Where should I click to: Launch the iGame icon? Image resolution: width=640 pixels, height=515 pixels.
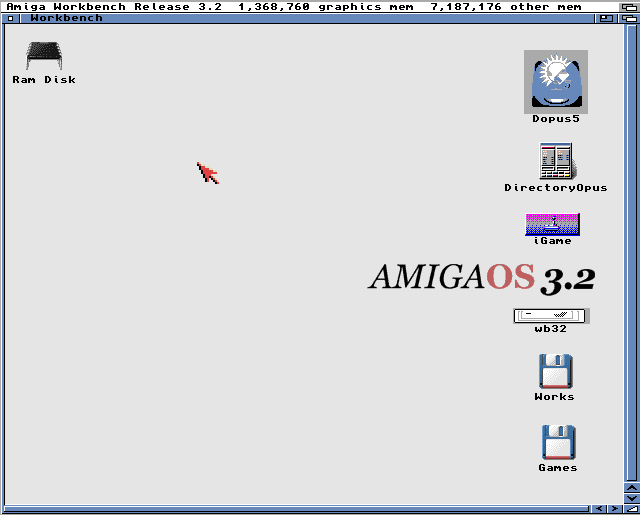pyautogui.click(x=552, y=224)
